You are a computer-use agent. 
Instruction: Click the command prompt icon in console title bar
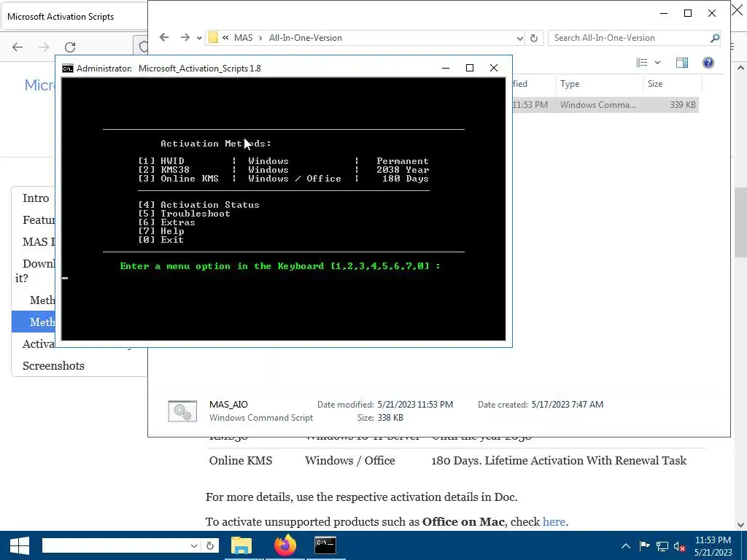click(68, 68)
